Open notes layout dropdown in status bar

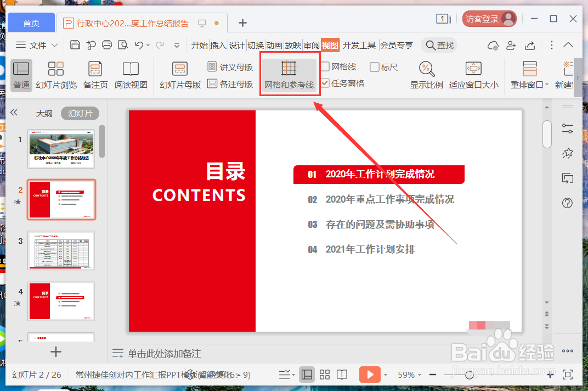point(287,375)
